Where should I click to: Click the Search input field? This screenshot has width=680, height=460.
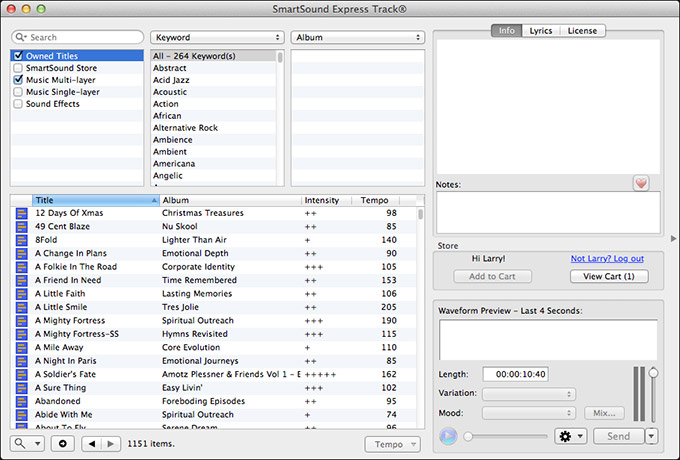coord(78,37)
